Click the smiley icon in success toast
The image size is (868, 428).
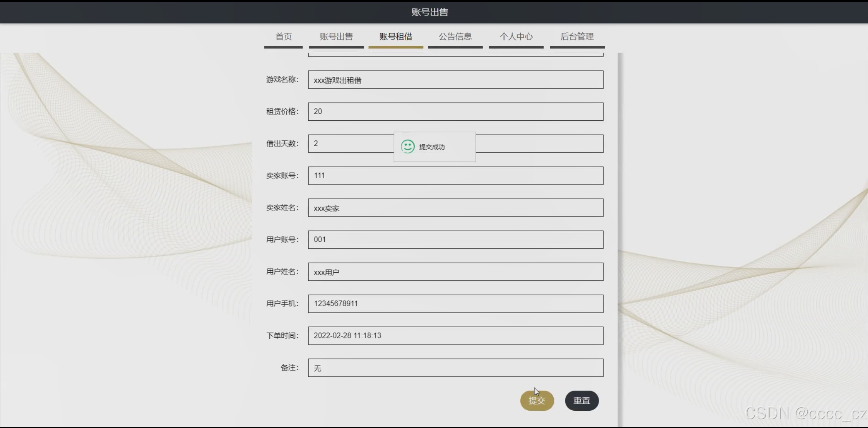tap(407, 147)
